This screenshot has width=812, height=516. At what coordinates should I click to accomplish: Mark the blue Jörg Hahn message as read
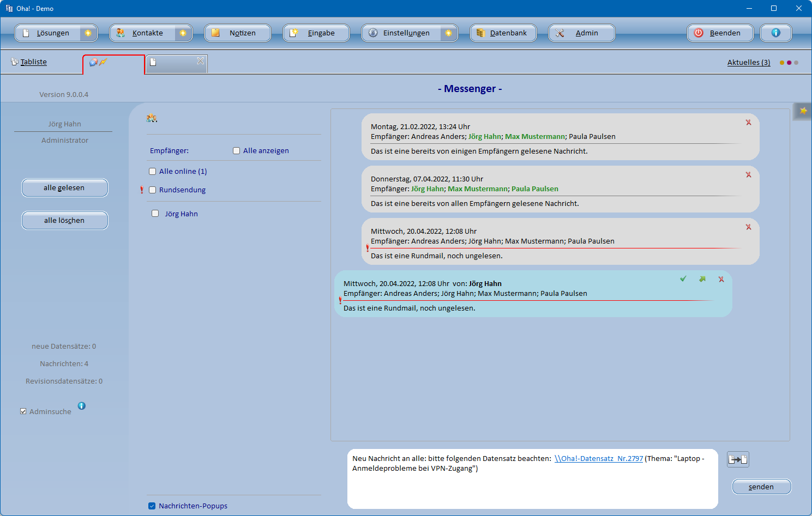point(683,279)
